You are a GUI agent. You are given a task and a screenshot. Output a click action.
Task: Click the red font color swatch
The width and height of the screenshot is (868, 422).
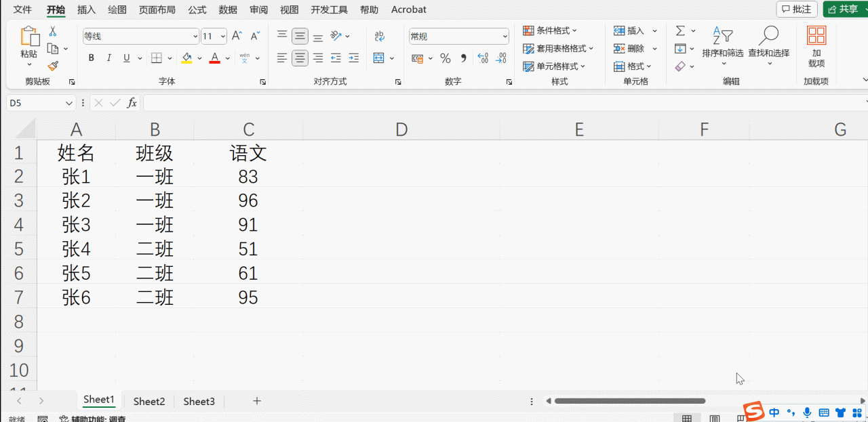214,62
